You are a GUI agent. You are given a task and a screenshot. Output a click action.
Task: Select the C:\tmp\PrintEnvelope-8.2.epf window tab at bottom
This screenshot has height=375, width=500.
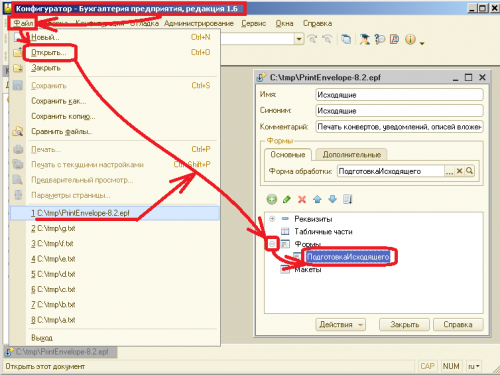61,352
